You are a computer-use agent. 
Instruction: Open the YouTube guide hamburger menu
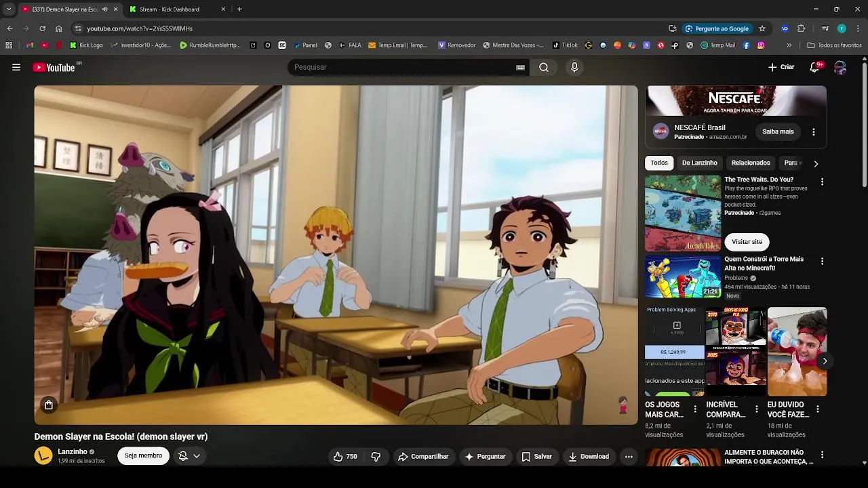[16, 67]
